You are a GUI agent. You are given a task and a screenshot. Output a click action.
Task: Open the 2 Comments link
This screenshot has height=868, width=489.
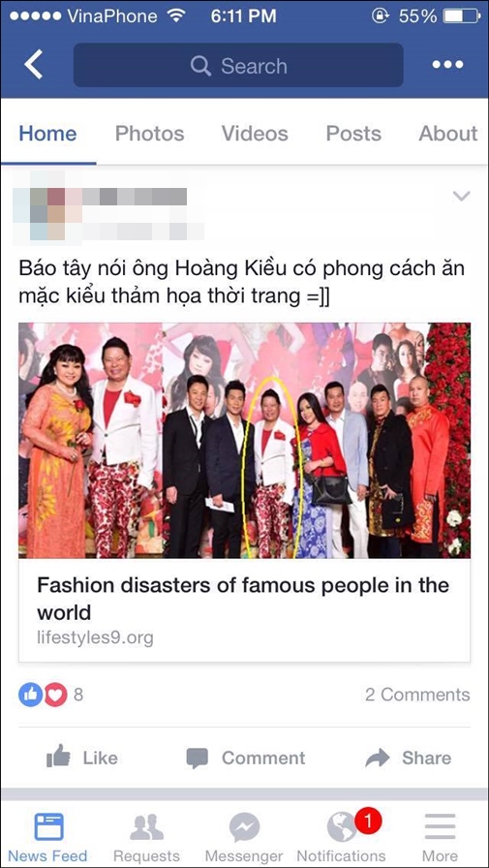point(417,695)
